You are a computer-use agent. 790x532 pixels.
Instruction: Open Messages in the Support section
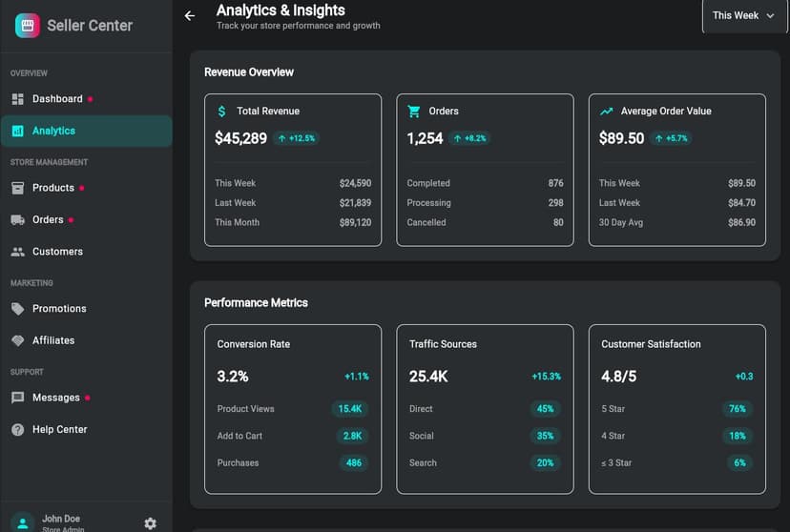tap(55, 398)
